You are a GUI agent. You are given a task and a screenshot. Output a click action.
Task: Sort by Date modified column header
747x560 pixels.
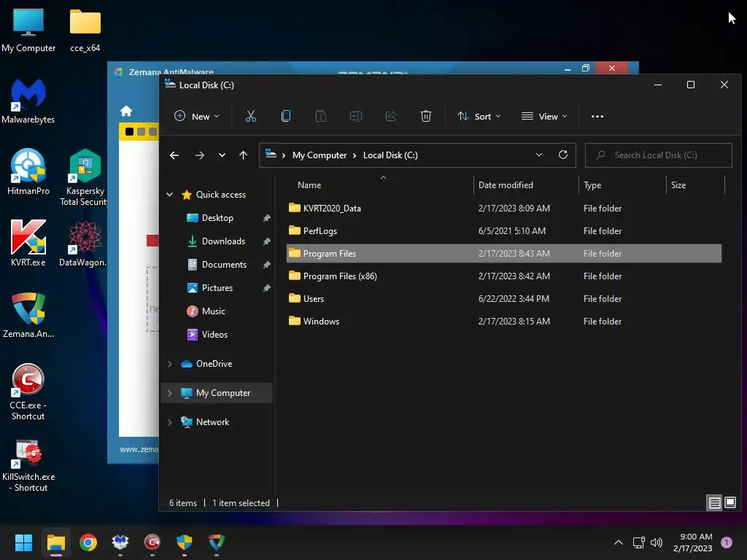(506, 185)
